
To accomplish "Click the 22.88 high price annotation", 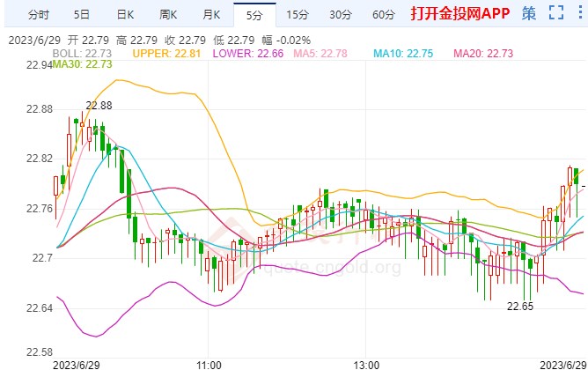I will (99, 106).
